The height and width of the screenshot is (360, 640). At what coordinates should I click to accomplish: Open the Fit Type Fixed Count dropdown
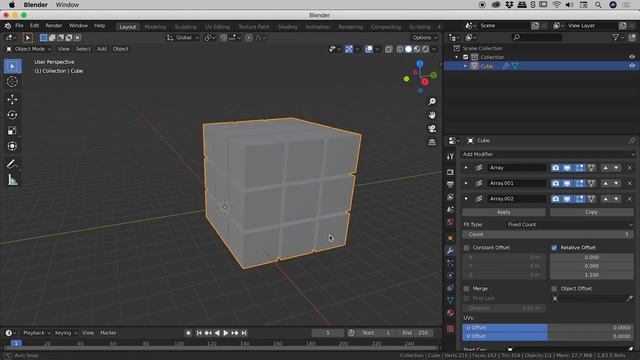tap(570, 224)
